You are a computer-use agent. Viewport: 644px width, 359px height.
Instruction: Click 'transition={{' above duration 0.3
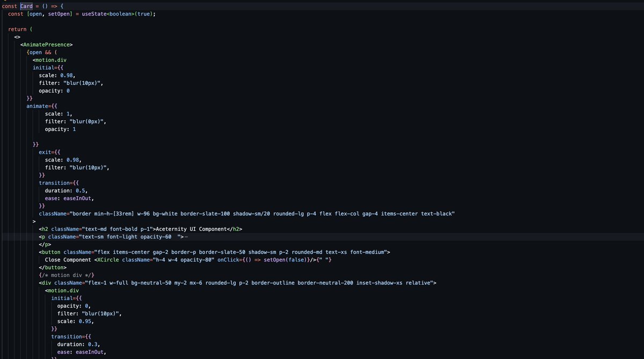[71, 337]
